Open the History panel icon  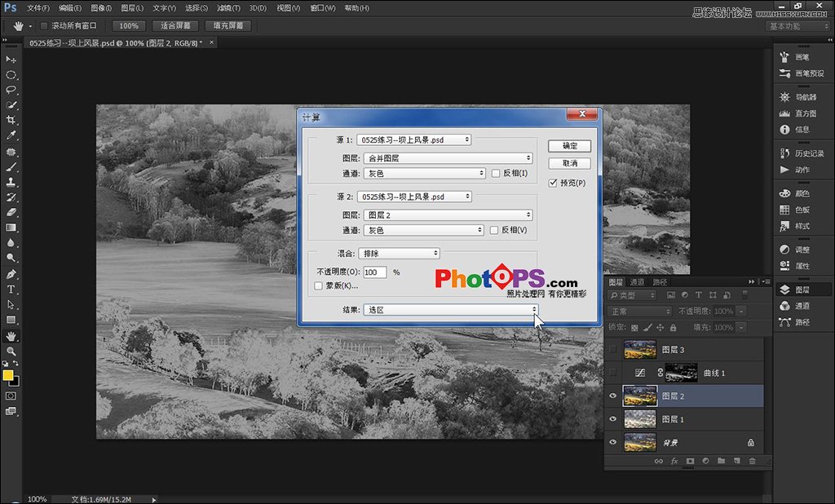click(784, 153)
